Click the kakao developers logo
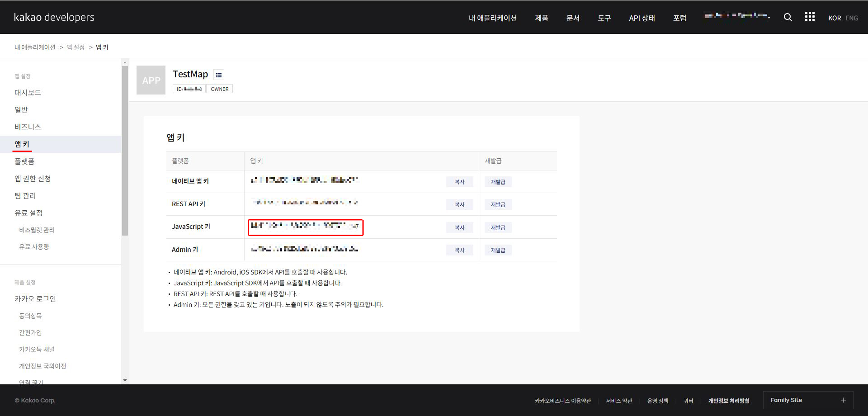Viewport: 868px width, 416px height. coord(54,17)
